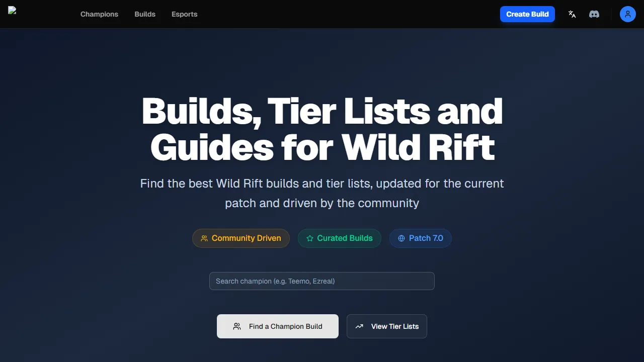644x362 pixels.
Task: Open the Champions menu item
Action: point(99,14)
